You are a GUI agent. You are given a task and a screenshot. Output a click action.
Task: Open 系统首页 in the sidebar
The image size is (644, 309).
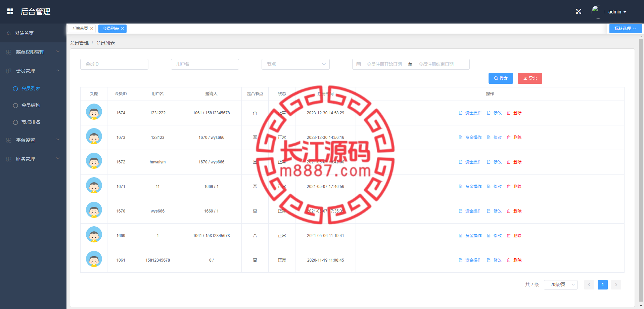(x=33, y=33)
